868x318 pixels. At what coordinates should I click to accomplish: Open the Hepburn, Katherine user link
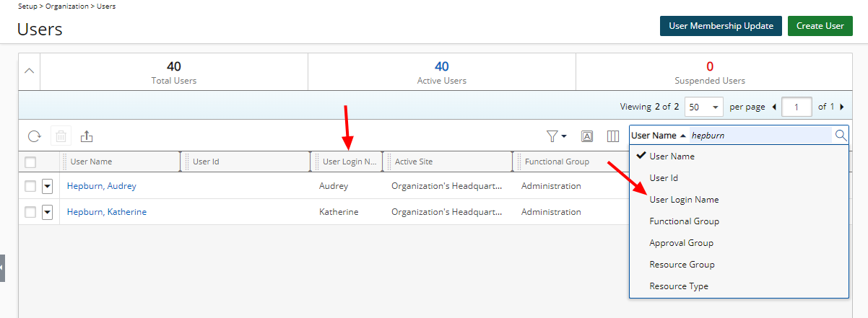coord(107,212)
